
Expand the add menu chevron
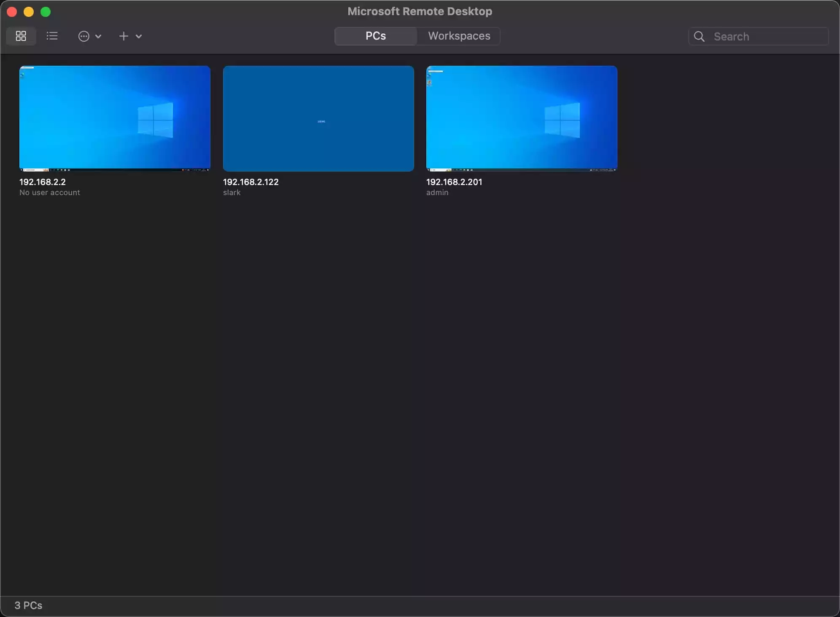(139, 37)
